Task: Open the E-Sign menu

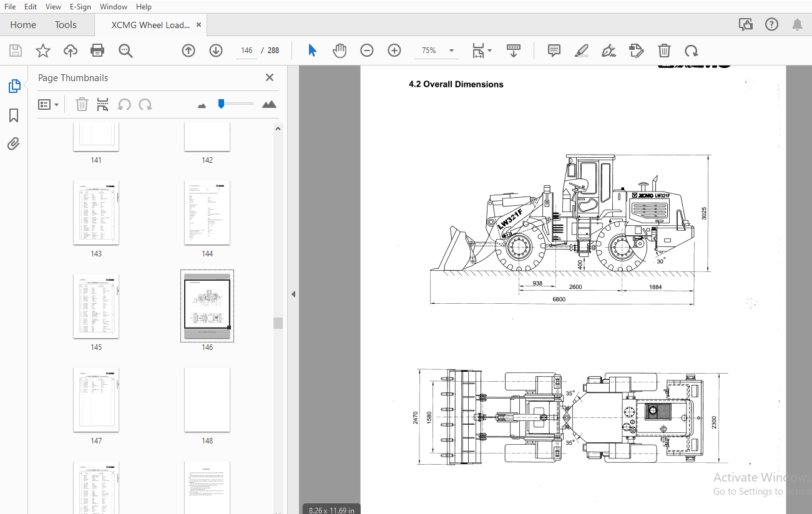Action: click(x=81, y=7)
